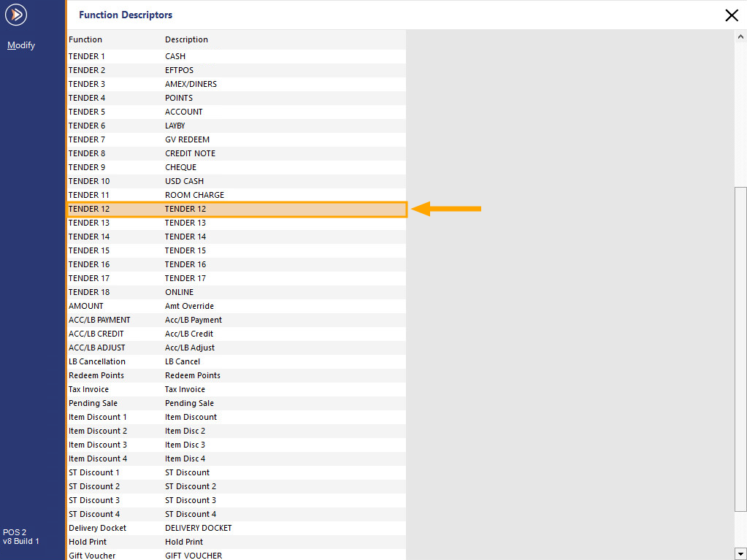The width and height of the screenshot is (747, 560).
Task: Choose the ST Discount 4 row
Action: [236, 514]
